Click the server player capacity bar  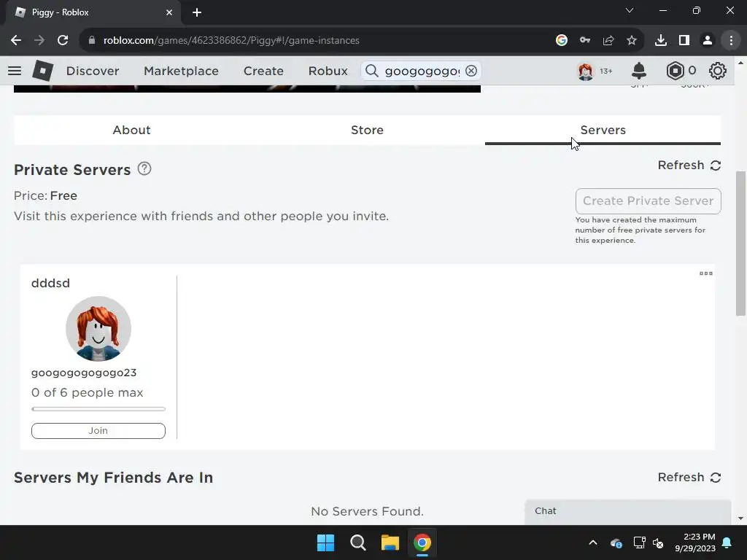[x=98, y=409]
